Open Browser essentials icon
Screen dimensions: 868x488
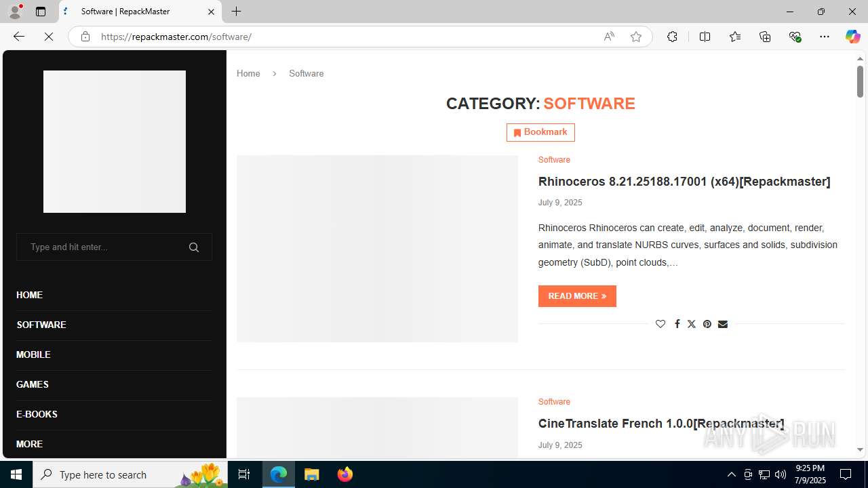(x=795, y=37)
